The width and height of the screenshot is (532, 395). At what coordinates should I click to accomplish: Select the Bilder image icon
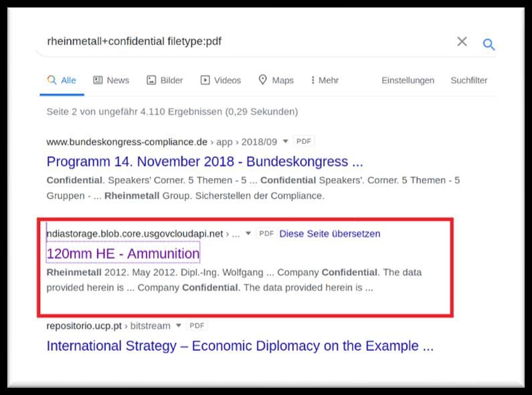[151, 80]
